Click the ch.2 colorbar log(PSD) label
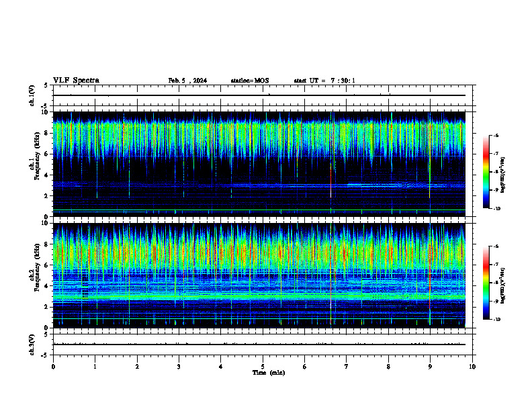 click(502, 286)
